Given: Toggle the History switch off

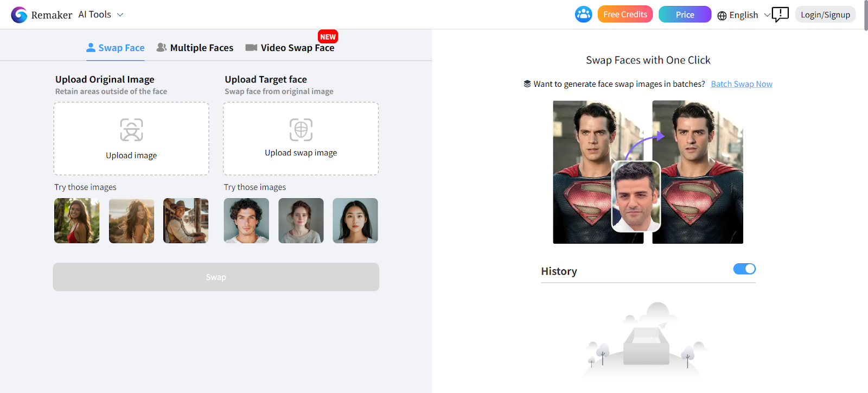Looking at the screenshot, I should point(744,269).
